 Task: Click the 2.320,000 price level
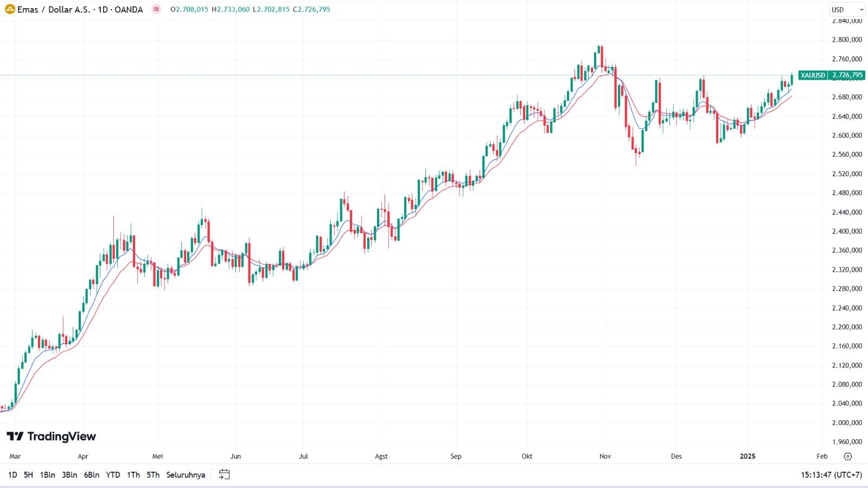coord(847,269)
